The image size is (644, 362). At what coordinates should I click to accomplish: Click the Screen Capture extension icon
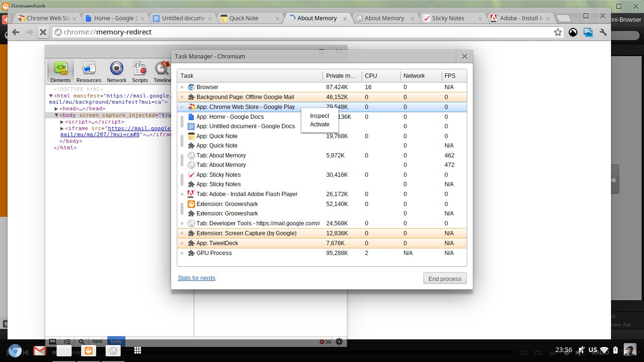pos(588,32)
